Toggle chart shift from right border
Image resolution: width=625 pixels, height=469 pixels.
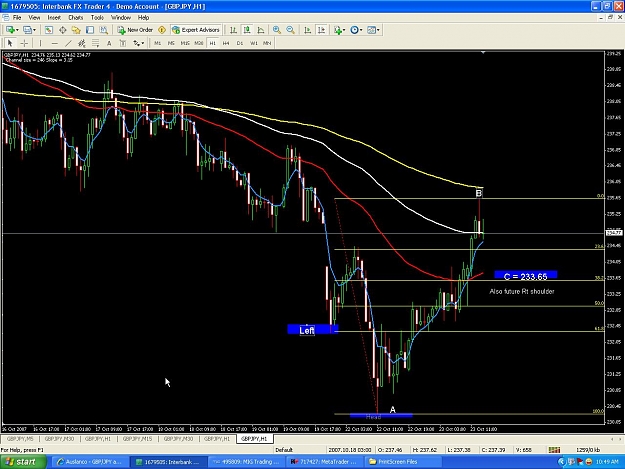(x=321, y=30)
